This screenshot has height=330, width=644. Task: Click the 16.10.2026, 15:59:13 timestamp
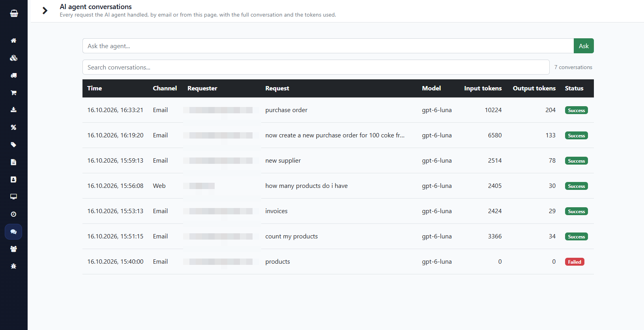pos(115,161)
